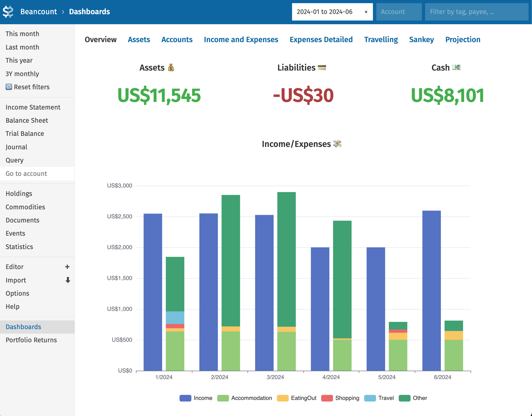Clear the time filter with the × button
Viewport: 532px width, 416px height.
coord(366,12)
